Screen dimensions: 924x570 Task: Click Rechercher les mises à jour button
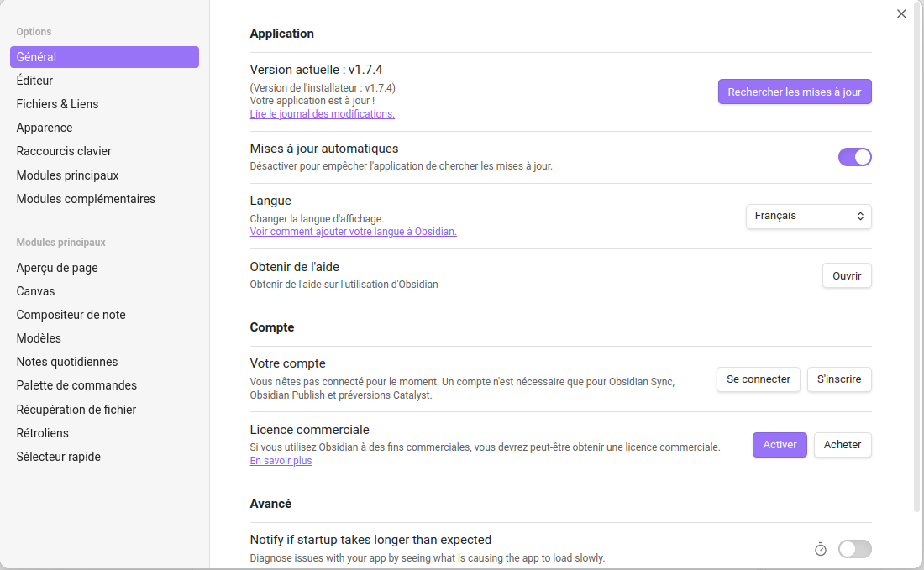tap(794, 92)
